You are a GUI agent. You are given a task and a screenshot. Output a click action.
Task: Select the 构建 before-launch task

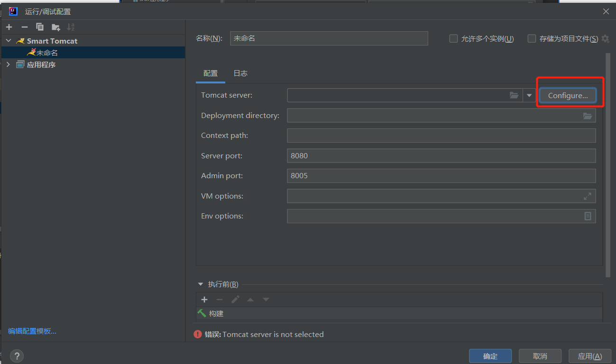399,313
